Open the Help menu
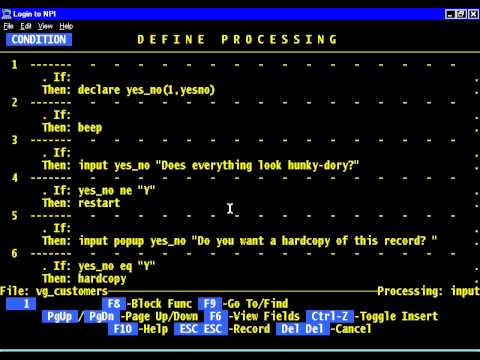The height and width of the screenshot is (360, 480). tap(66, 26)
